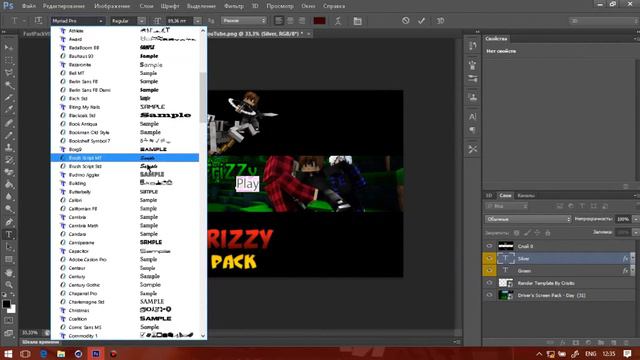This screenshot has width=640, height=360.
Task: Choose Berlin Sans FB Demi font
Action: [125, 90]
